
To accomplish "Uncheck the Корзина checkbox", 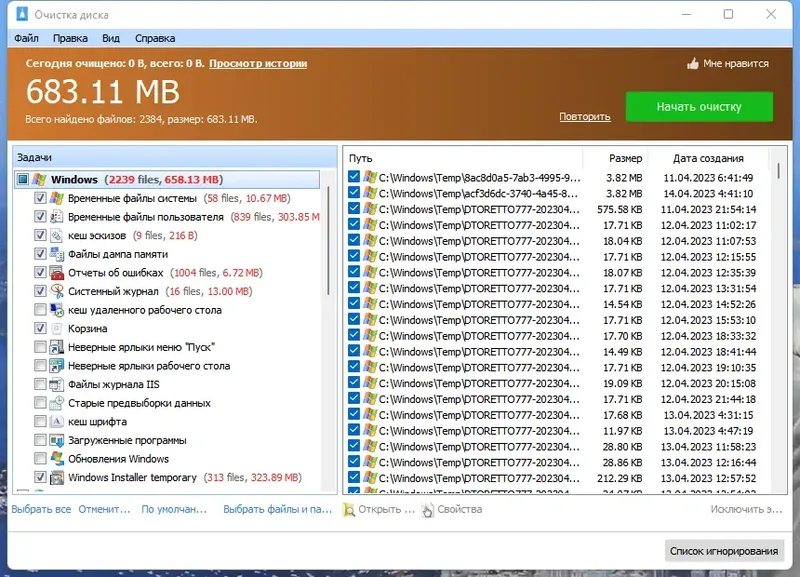I will coord(40,329).
